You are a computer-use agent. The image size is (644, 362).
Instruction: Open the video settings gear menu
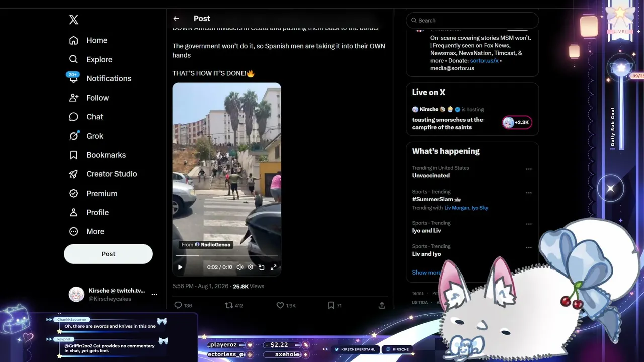point(251,267)
